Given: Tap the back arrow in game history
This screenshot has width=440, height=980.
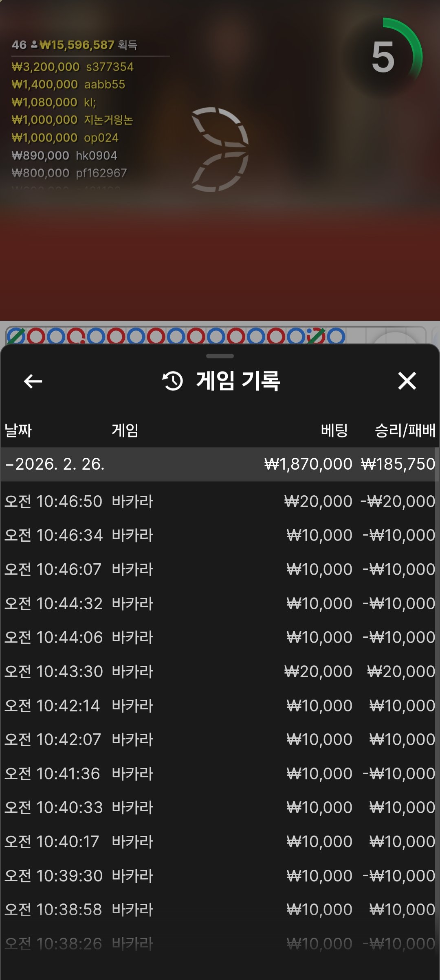Looking at the screenshot, I should [x=33, y=381].
